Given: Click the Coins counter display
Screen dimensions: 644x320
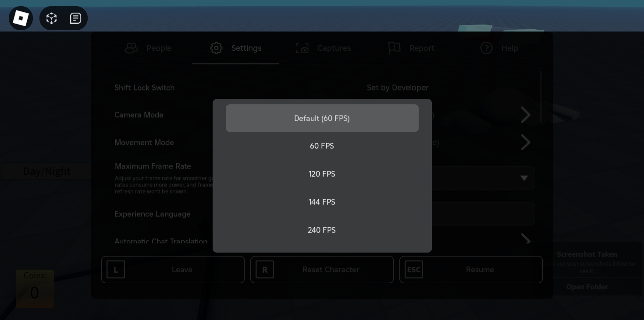Looking at the screenshot, I should pyautogui.click(x=35, y=288).
